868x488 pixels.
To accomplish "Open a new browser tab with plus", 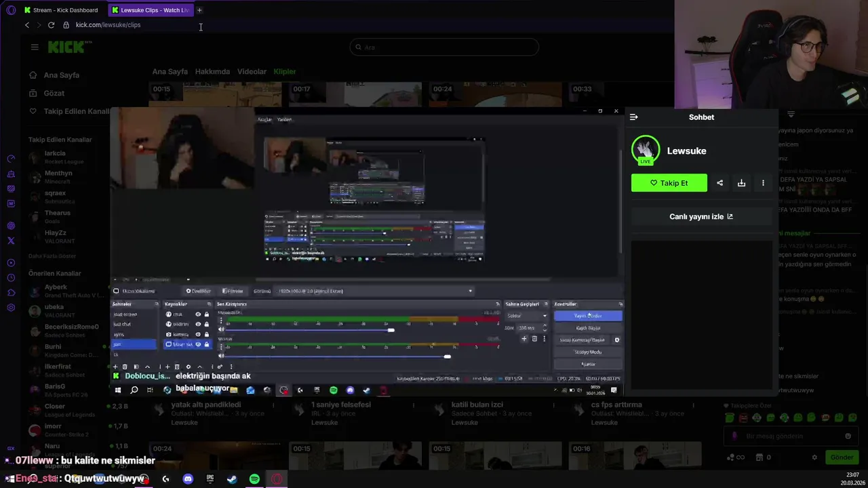I will point(199,10).
